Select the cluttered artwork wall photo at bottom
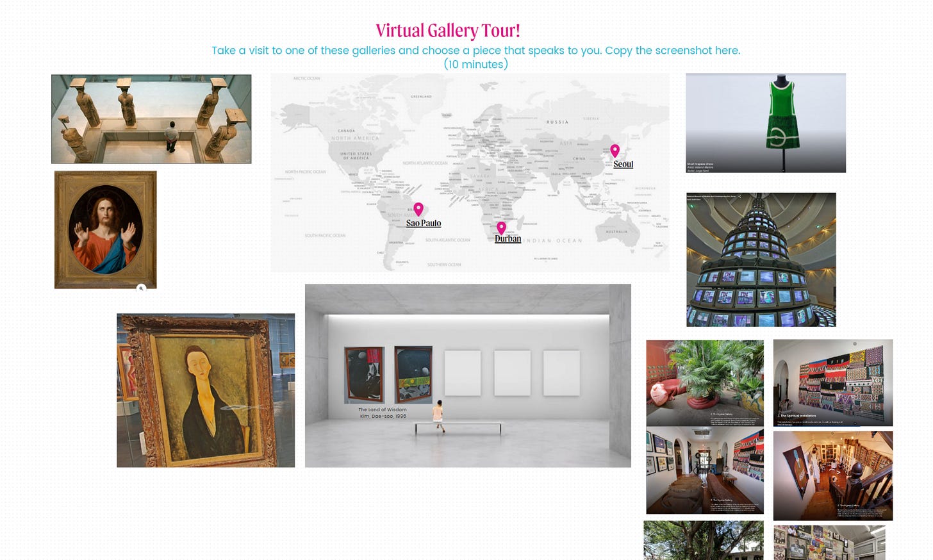Screen dimensions: 933x560 pos(829,543)
